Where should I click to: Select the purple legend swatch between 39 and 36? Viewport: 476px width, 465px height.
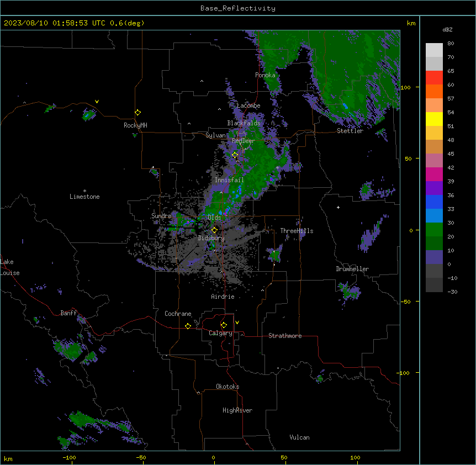[x=434, y=188]
